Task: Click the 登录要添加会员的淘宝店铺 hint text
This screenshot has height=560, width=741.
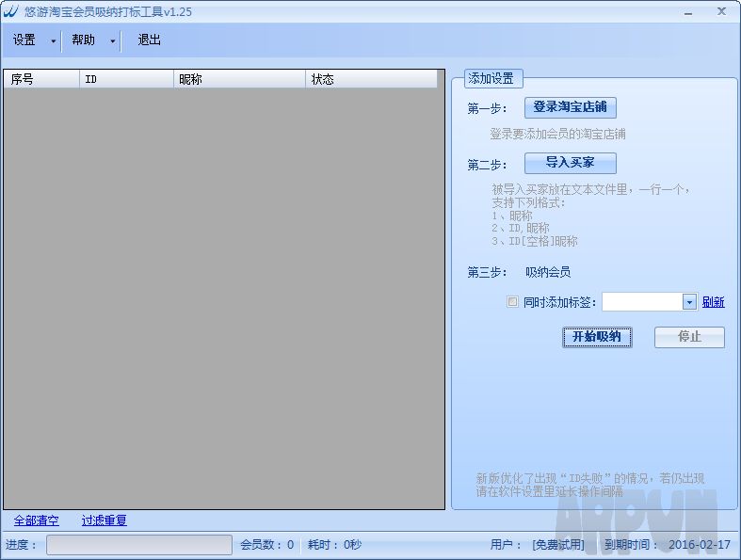Action: point(557,135)
